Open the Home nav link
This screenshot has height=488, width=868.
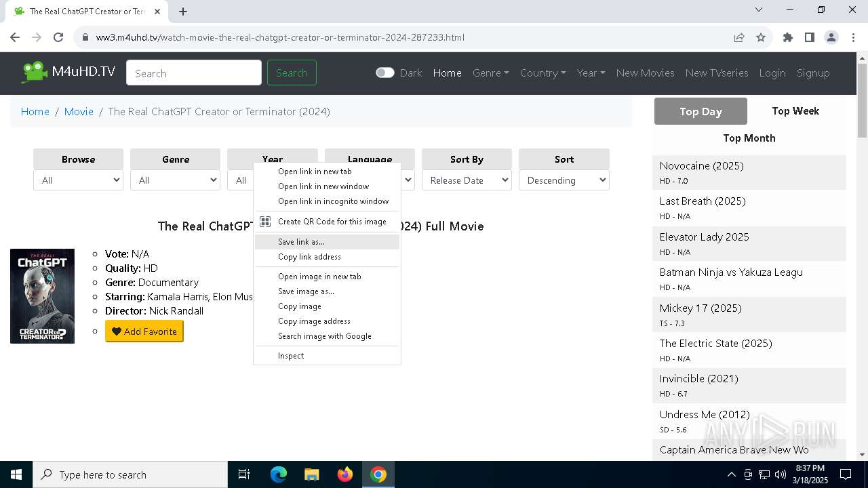tap(448, 73)
